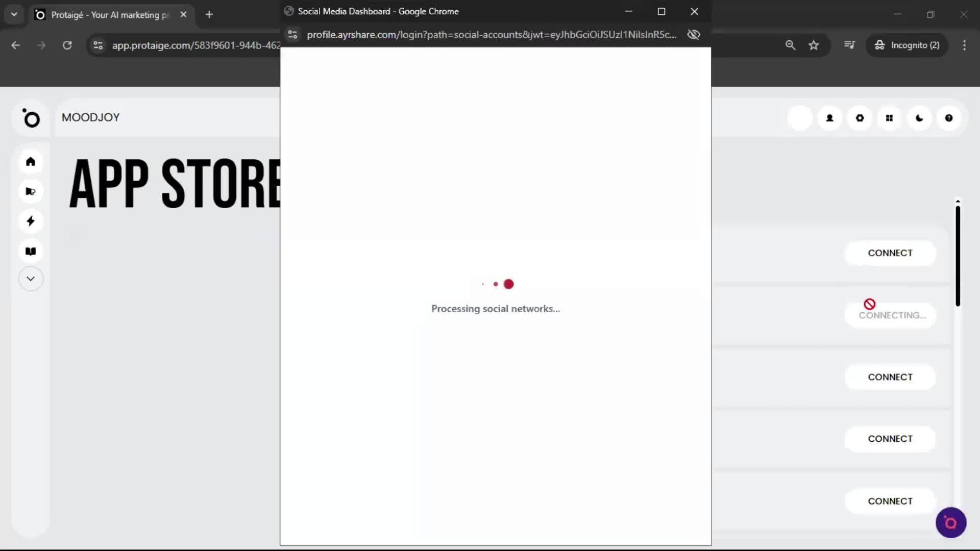980x551 pixels.
Task: Open the lightning bolt quick actions
Action: pos(31,221)
